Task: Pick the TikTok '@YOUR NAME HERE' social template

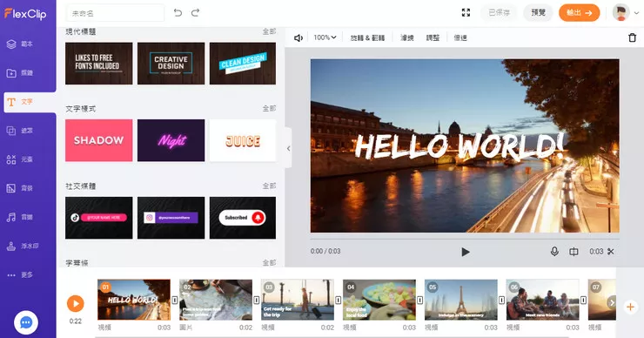Action: (x=99, y=218)
